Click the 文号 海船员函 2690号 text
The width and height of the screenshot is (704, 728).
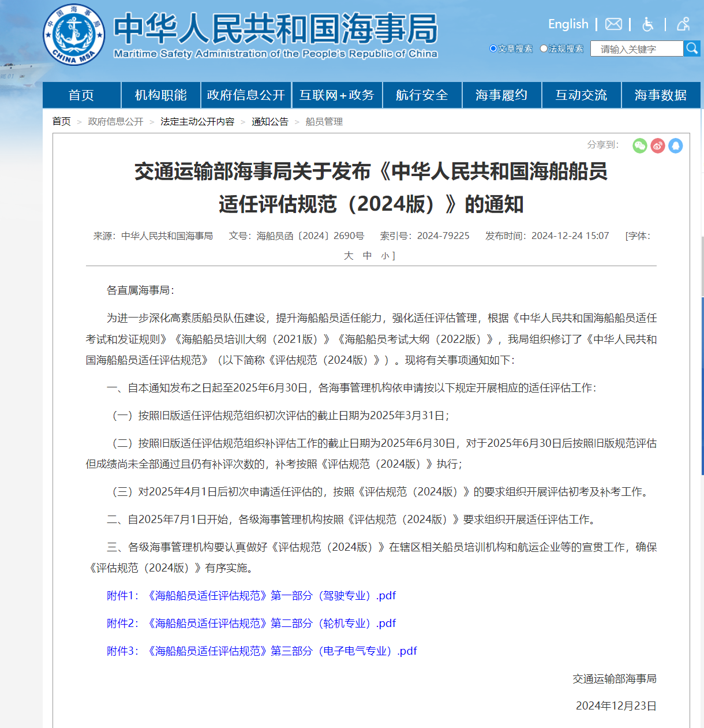[x=297, y=236]
